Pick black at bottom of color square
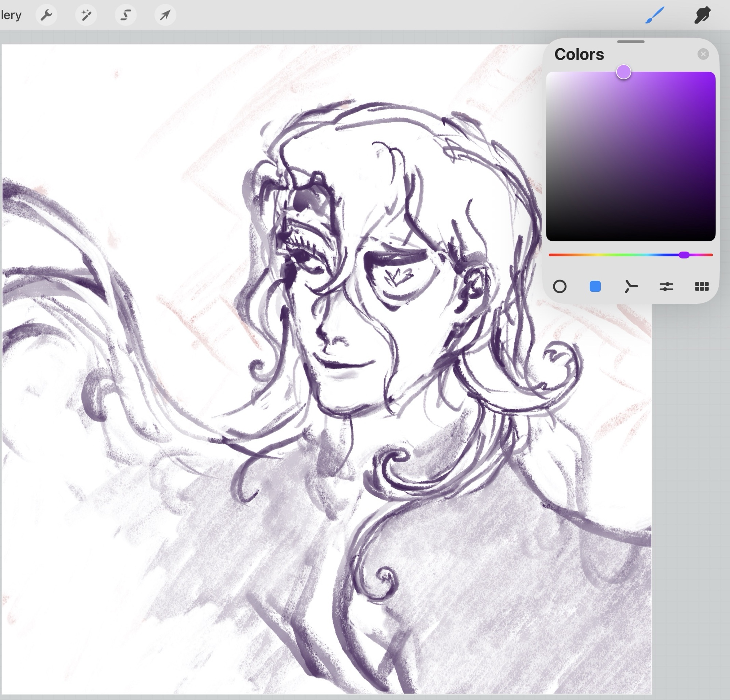 click(630, 238)
